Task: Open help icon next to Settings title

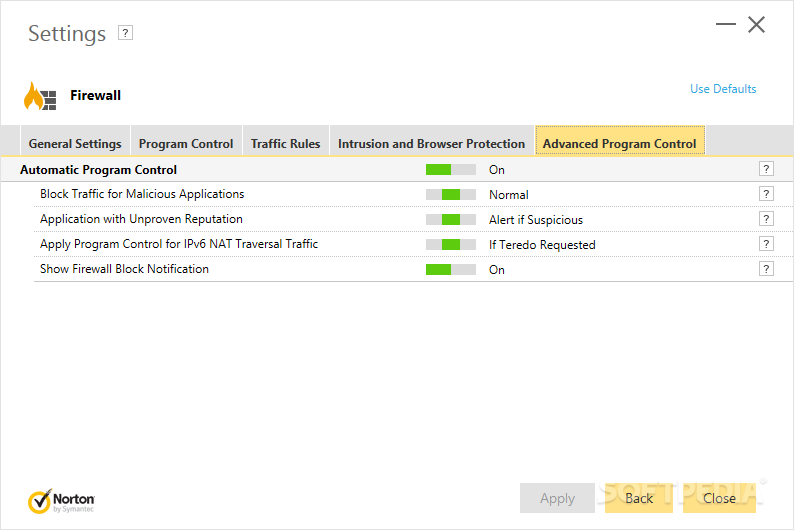Action: click(x=125, y=33)
